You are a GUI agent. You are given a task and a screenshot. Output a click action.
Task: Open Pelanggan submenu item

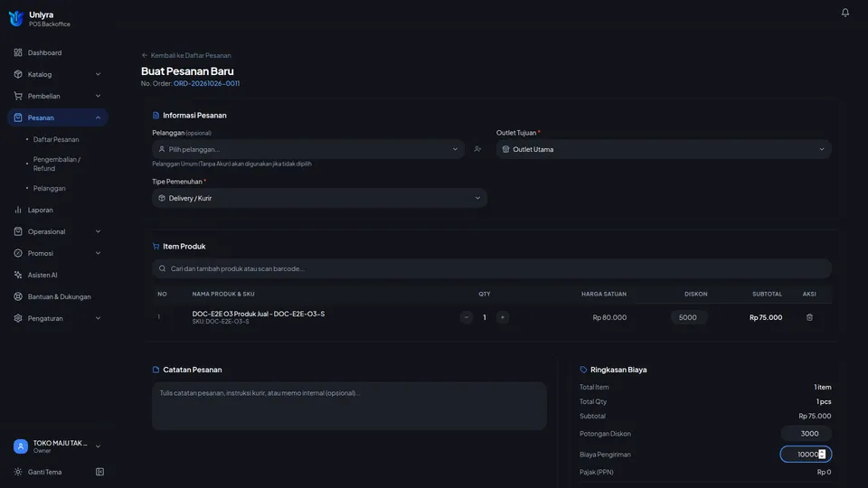click(x=49, y=188)
